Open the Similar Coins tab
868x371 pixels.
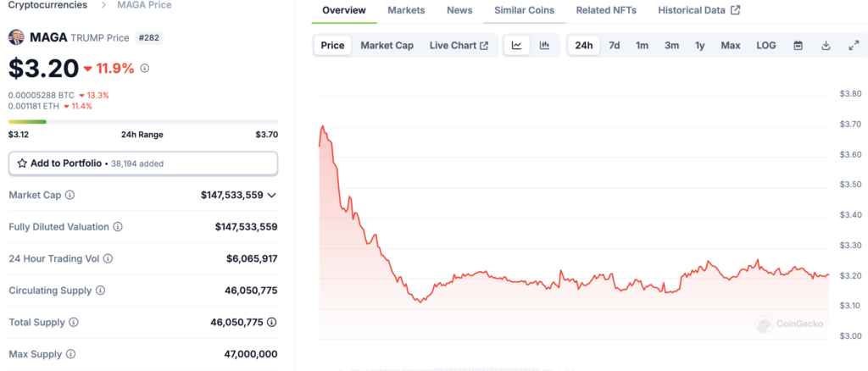(x=524, y=10)
